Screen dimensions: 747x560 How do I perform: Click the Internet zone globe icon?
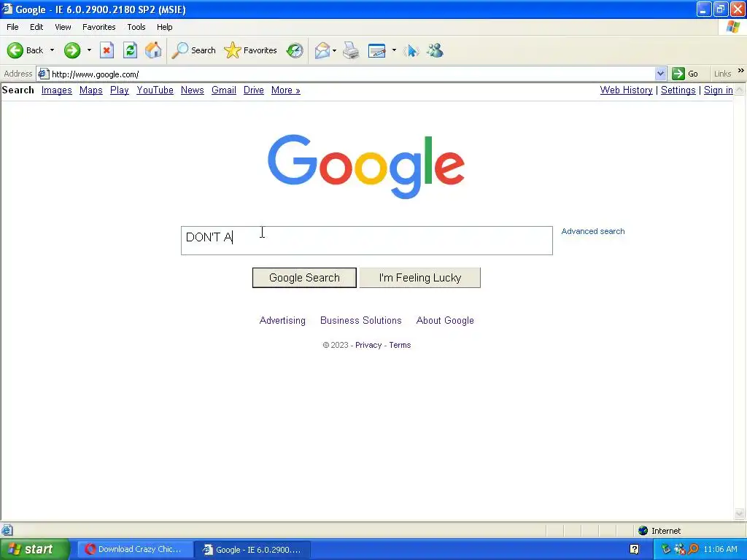click(x=643, y=531)
